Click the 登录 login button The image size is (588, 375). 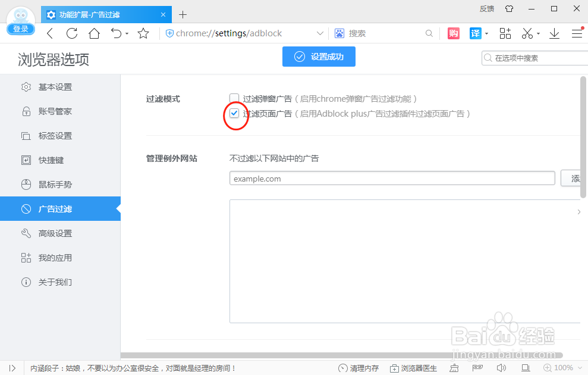20,28
